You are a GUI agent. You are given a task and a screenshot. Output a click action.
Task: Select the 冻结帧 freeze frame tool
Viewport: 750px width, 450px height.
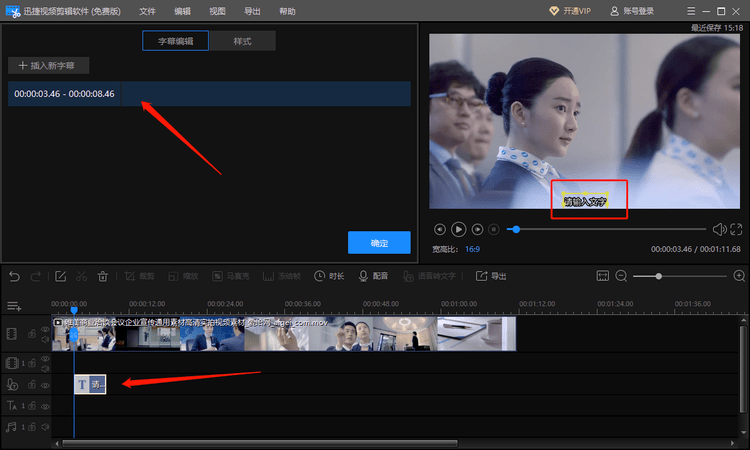(282, 276)
